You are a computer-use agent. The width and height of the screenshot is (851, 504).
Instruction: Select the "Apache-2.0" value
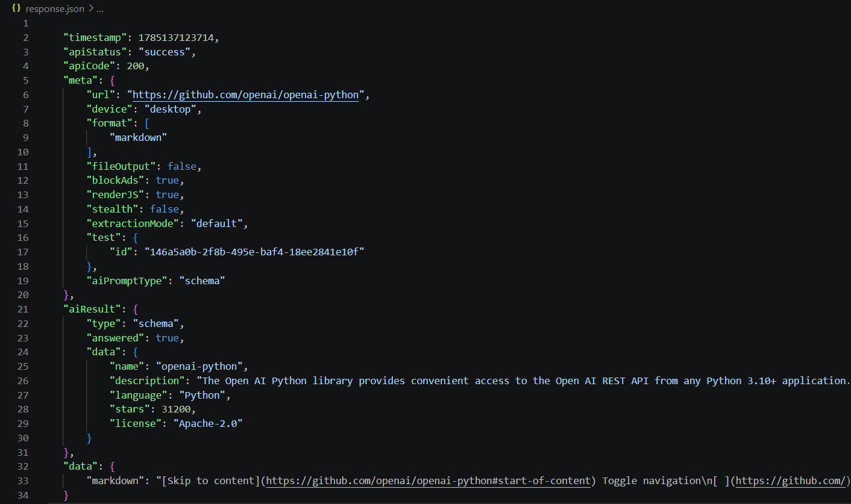coord(208,423)
